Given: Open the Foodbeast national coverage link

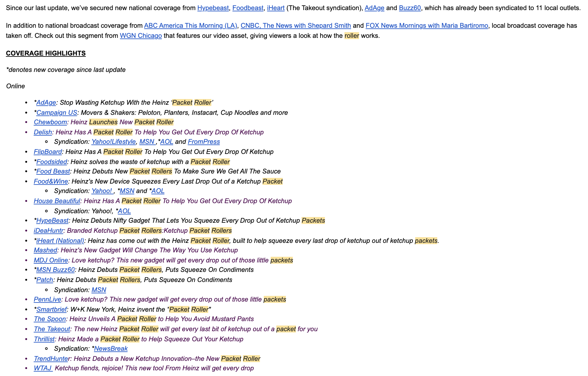Looking at the screenshot, I should (248, 8).
